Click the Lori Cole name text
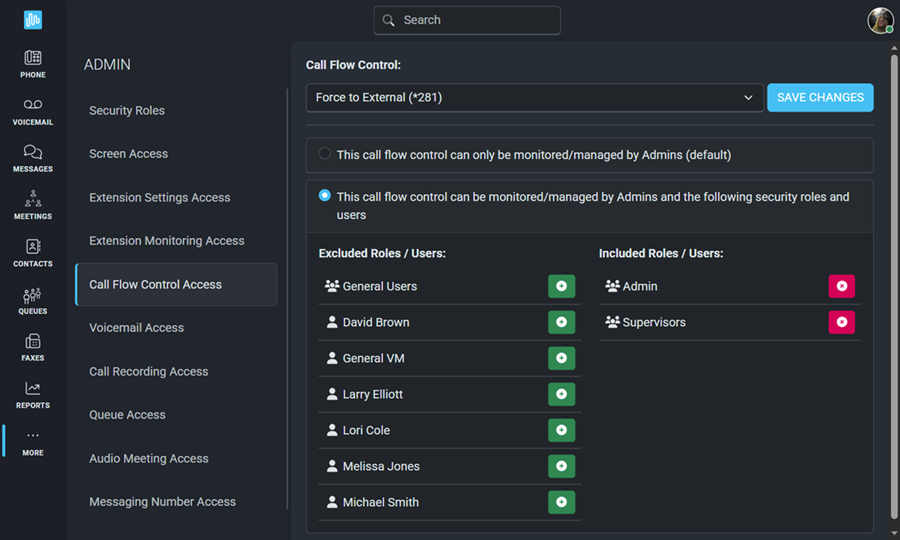Image resolution: width=900 pixels, height=540 pixels. 366,430
